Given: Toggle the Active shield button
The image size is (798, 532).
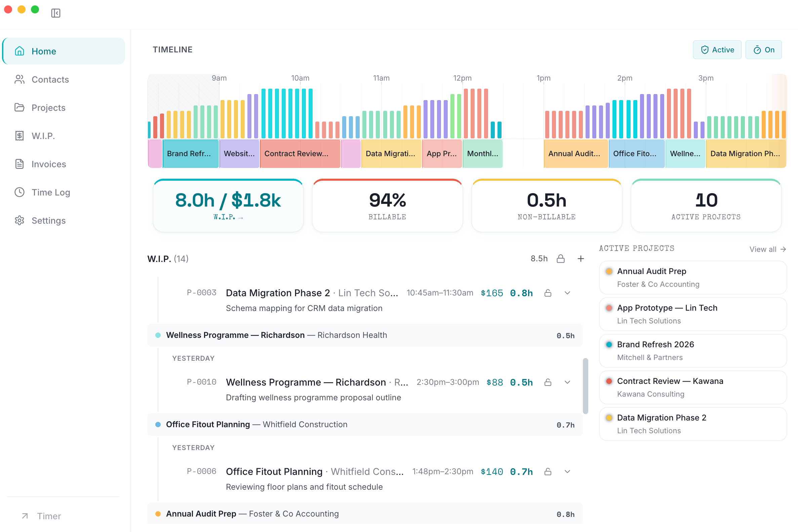Looking at the screenshot, I should [717, 50].
